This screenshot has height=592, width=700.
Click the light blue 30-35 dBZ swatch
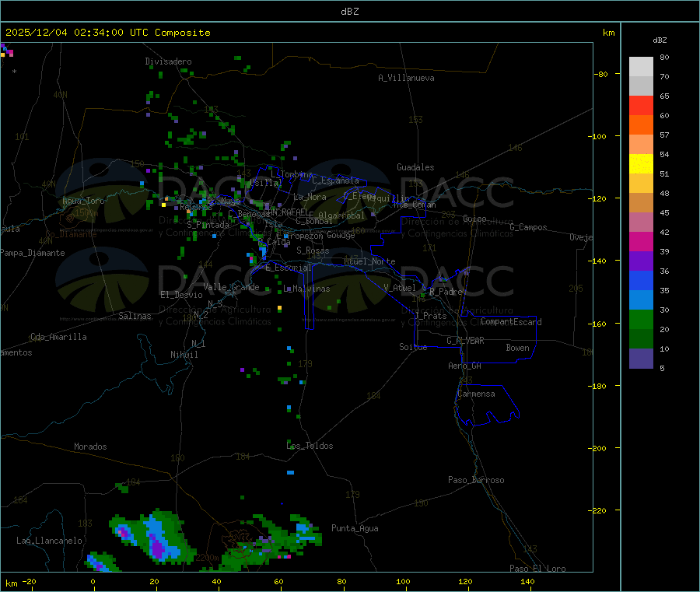pyautogui.click(x=641, y=300)
